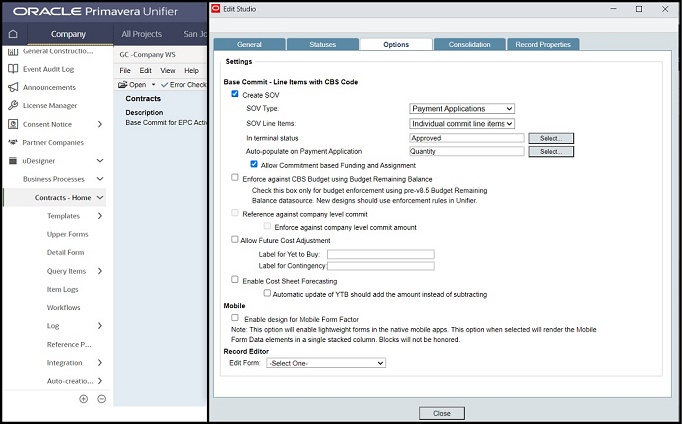The height and width of the screenshot is (424, 683).
Task: Expand the Query Items chevron
Action: point(100,271)
